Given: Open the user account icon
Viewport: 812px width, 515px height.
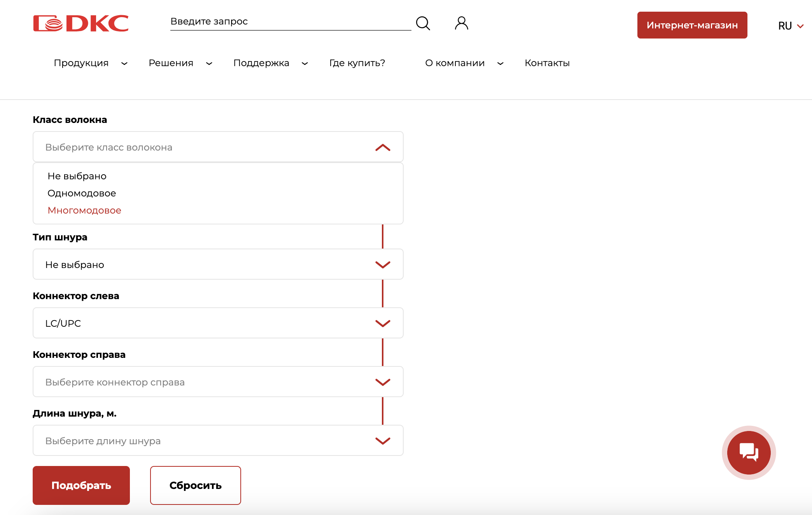Looking at the screenshot, I should [462, 23].
